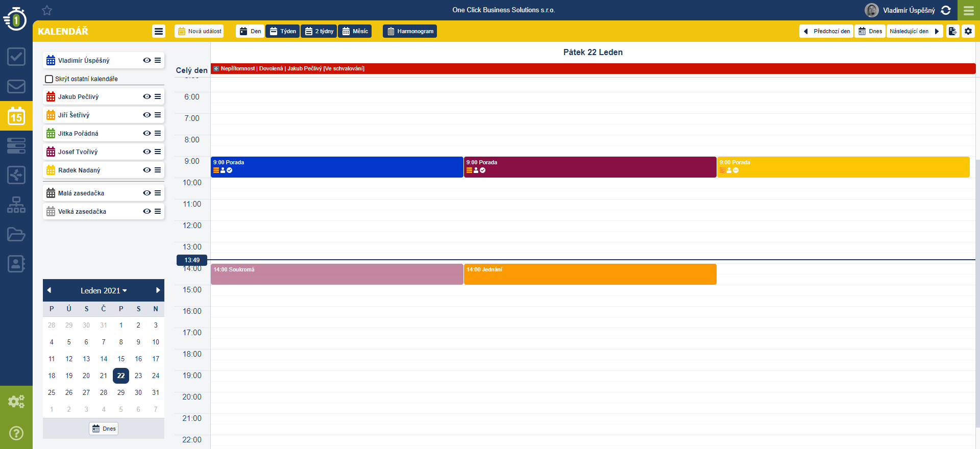The width and height of the screenshot is (980, 449).
Task: Switch to 2 týdny view
Action: coord(319,31)
